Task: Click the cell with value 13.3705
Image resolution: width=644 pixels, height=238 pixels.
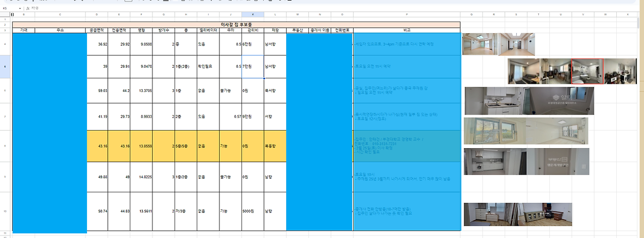Action: click(x=141, y=90)
